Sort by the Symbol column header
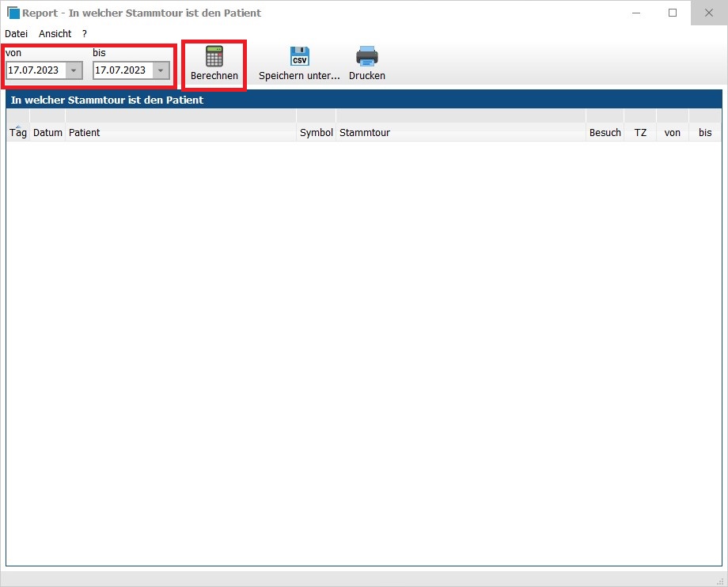Screen dimensions: 728x587 pos(317,132)
